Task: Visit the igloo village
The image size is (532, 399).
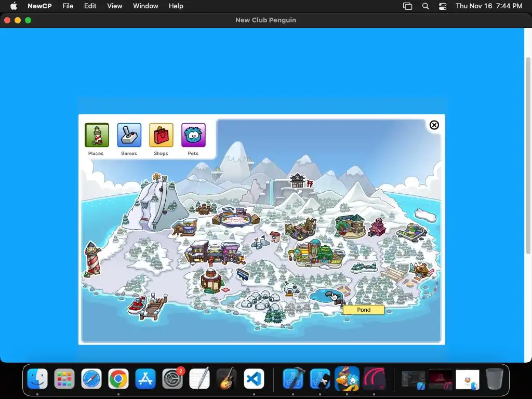Action: pyautogui.click(x=260, y=300)
